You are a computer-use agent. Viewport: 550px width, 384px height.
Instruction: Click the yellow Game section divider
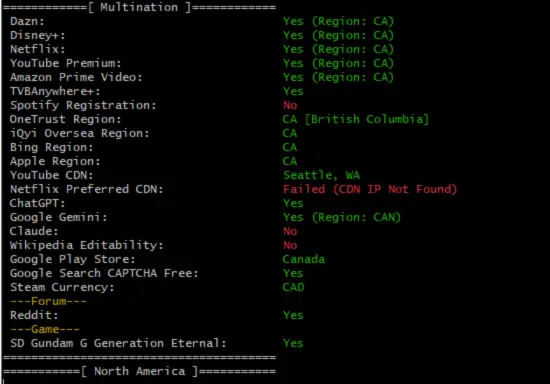point(45,329)
